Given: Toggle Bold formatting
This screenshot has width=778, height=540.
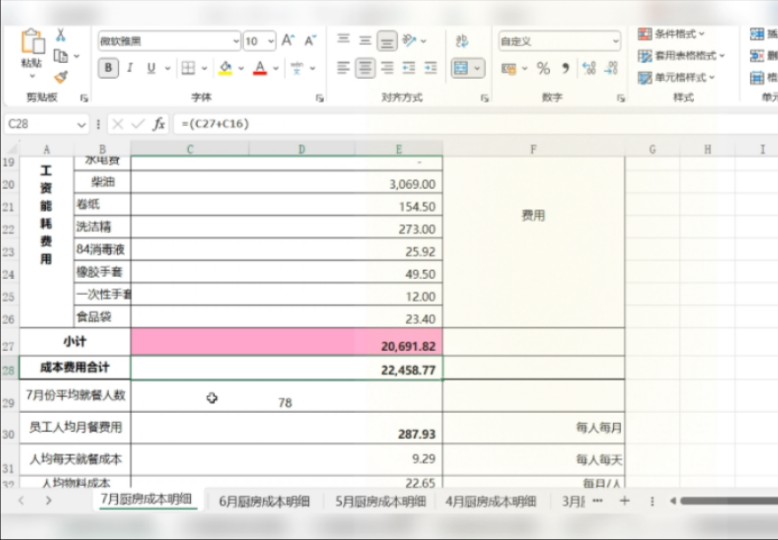Looking at the screenshot, I should coord(108,68).
